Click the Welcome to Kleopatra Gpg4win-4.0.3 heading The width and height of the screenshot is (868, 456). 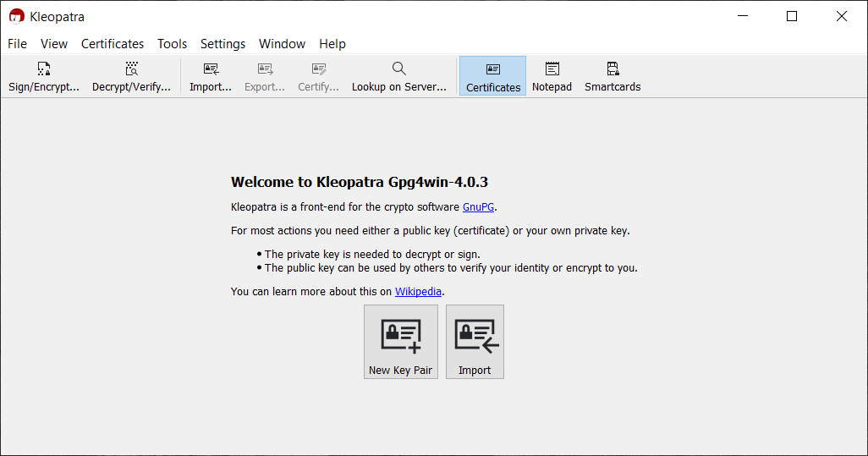(x=360, y=182)
